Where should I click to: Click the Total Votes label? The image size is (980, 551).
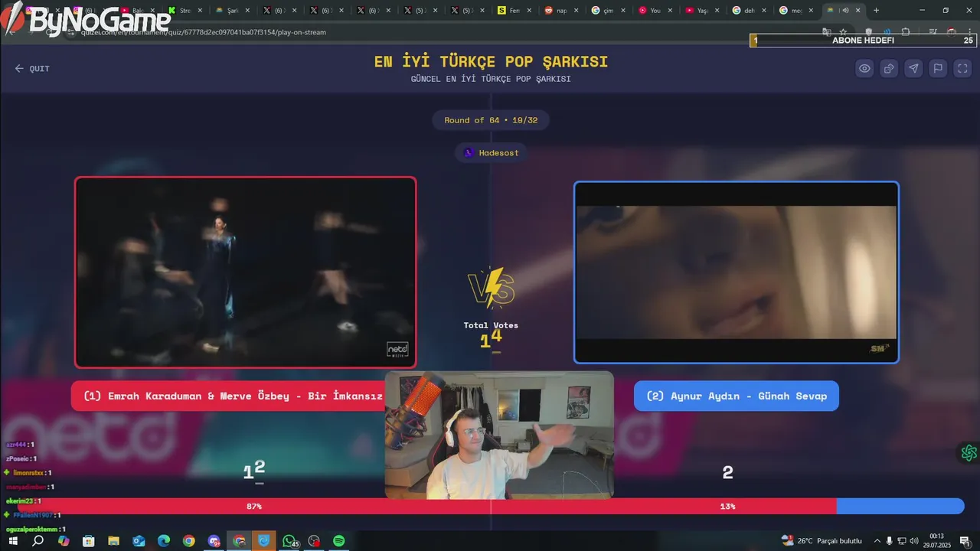491,325
